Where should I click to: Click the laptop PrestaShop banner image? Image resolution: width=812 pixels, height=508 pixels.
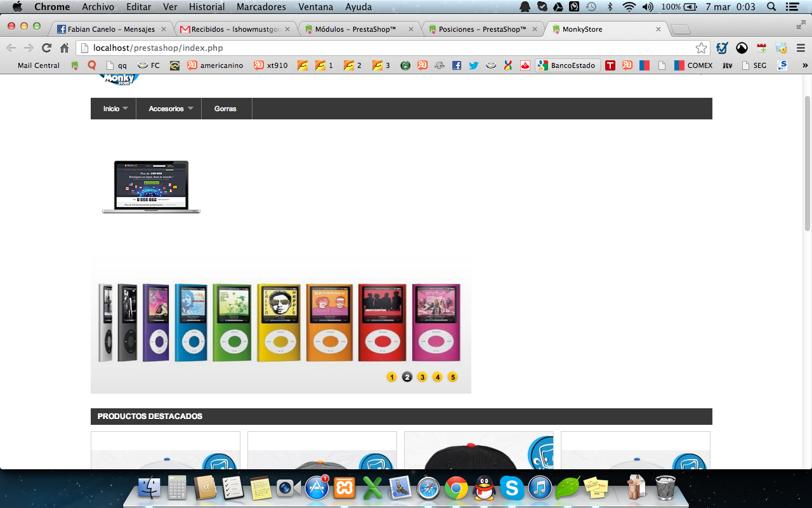[x=151, y=187]
